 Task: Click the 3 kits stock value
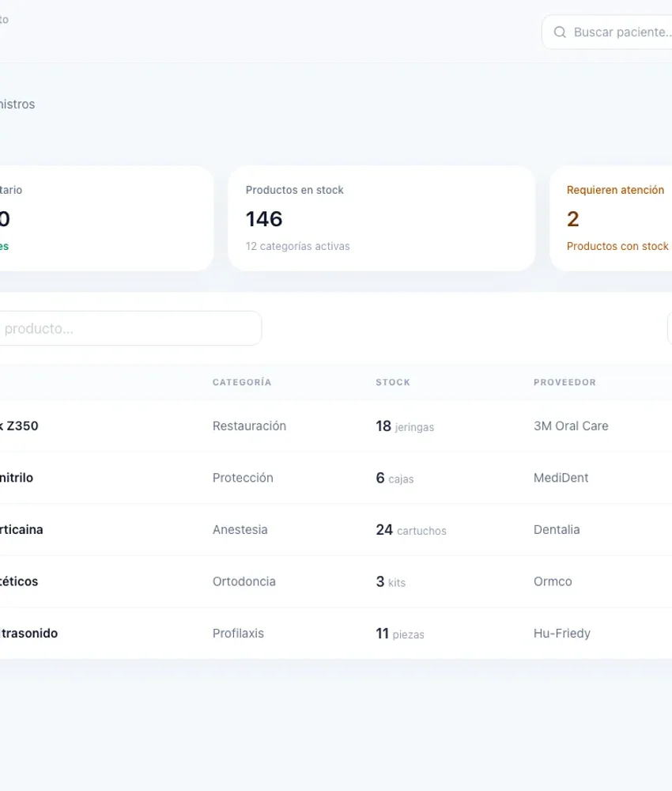click(x=391, y=582)
